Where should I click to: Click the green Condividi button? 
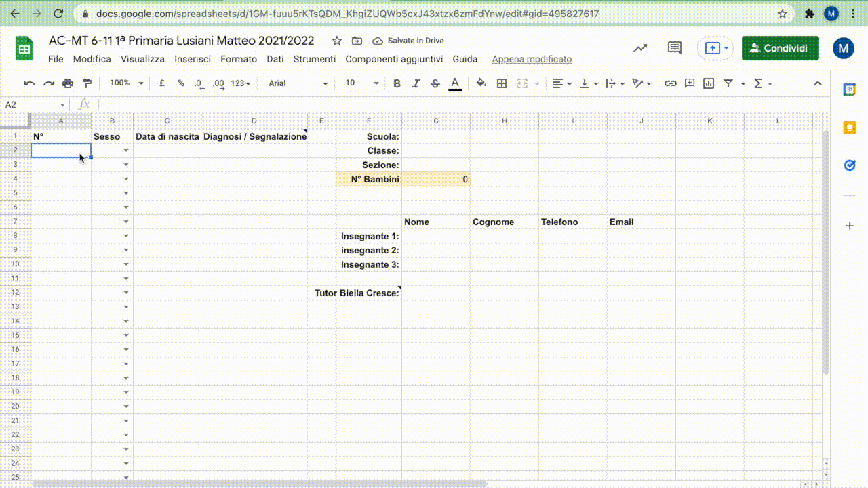[x=780, y=48]
